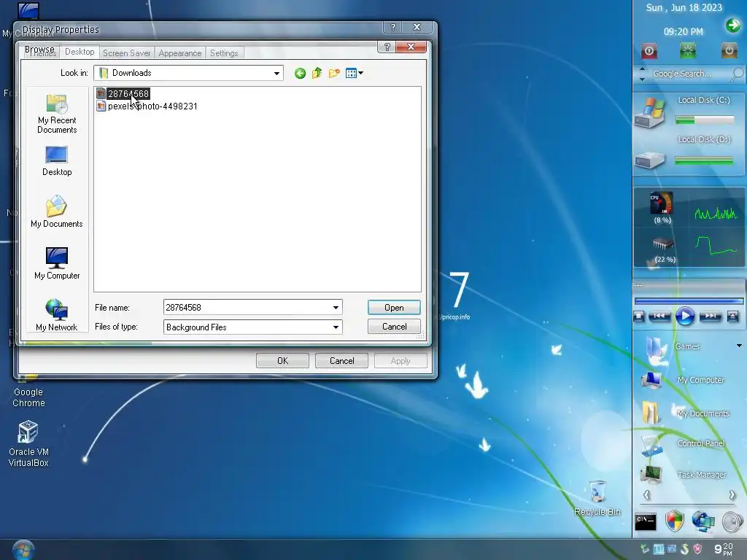Click the green arrow in sidebar clock

coord(733,25)
